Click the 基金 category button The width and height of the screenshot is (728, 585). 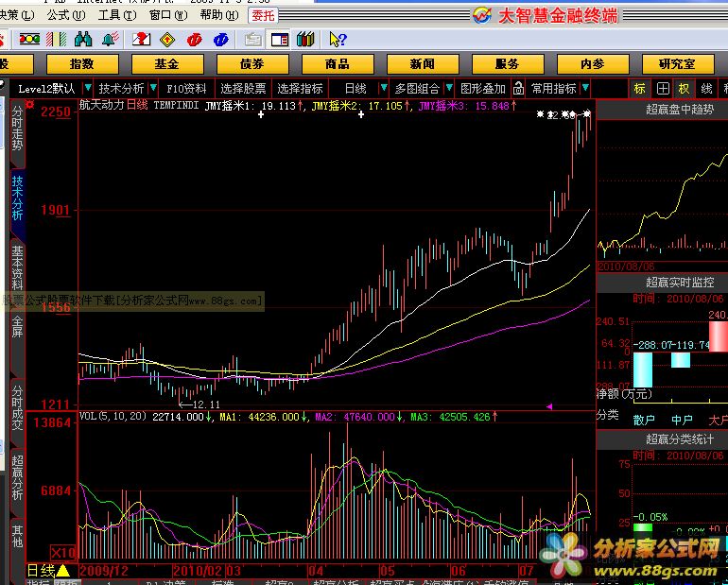167,64
